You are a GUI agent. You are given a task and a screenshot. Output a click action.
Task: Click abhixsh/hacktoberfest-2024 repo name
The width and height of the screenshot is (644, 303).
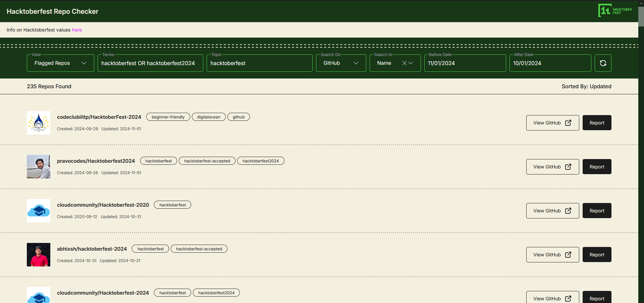[x=92, y=249]
